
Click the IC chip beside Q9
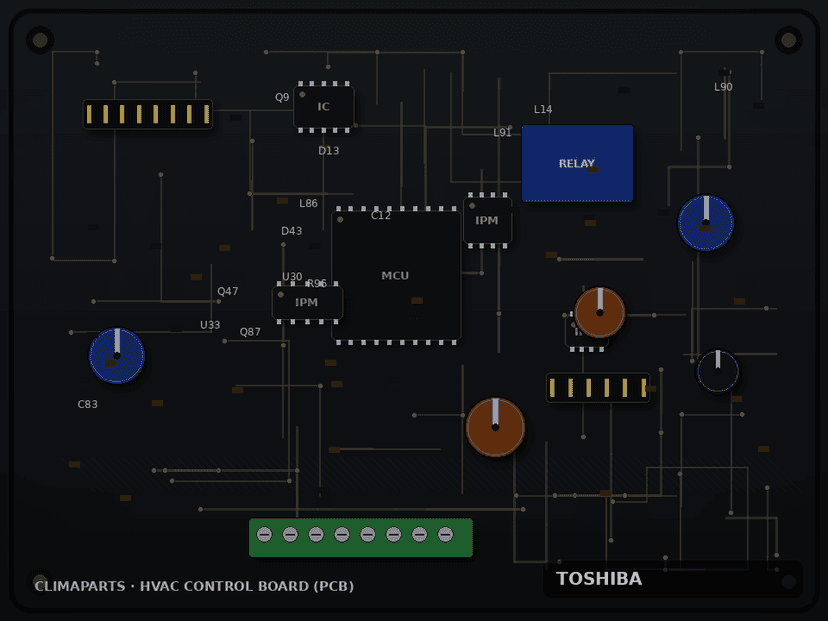(x=324, y=107)
